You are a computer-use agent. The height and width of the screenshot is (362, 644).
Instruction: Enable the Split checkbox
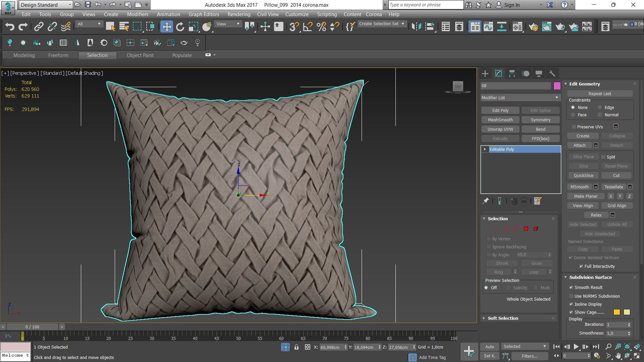(603, 157)
